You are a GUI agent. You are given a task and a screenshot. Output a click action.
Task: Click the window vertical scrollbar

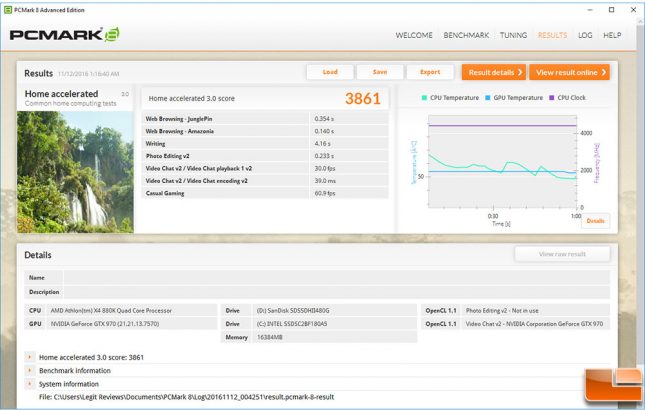[640, 214]
